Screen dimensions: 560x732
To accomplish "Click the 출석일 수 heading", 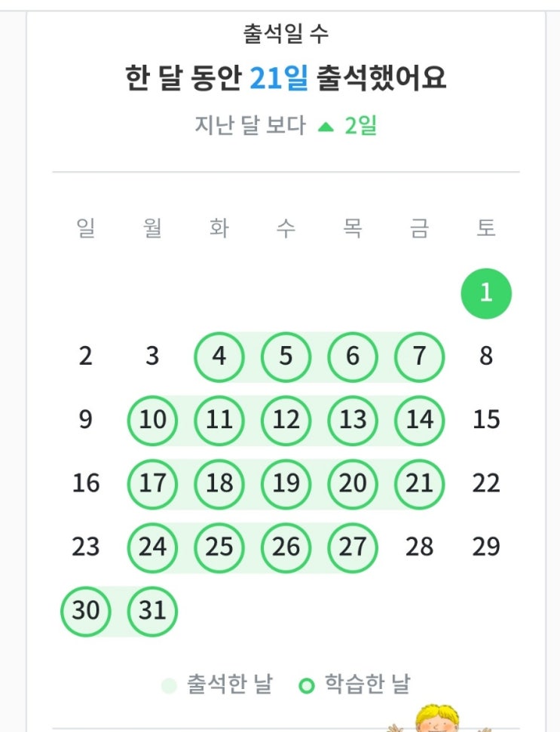I will click(x=286, y=34).
